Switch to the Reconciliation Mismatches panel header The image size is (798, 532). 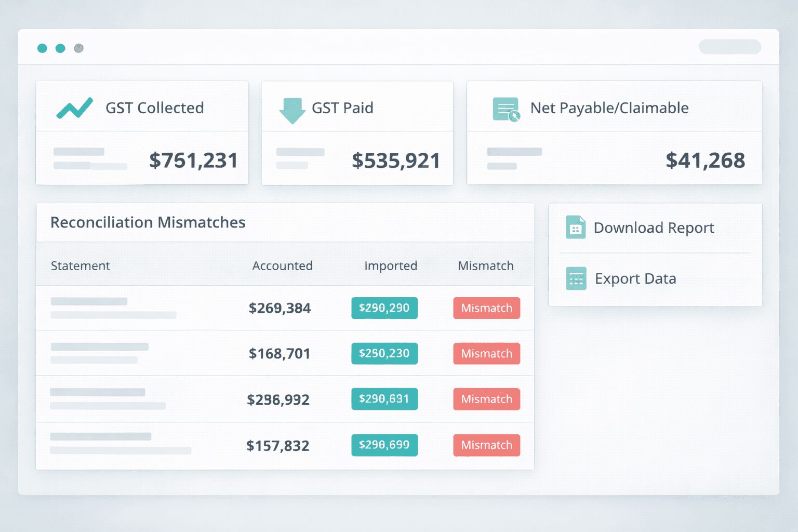click(148, 222)
